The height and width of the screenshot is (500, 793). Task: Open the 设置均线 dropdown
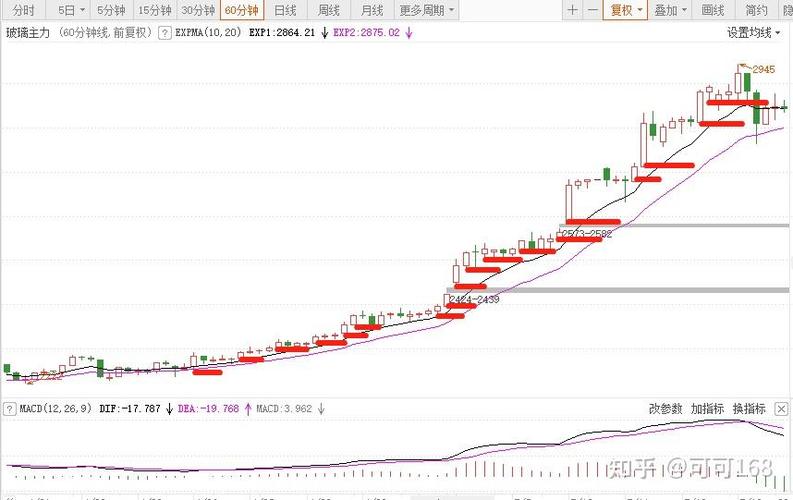[753, 33]
